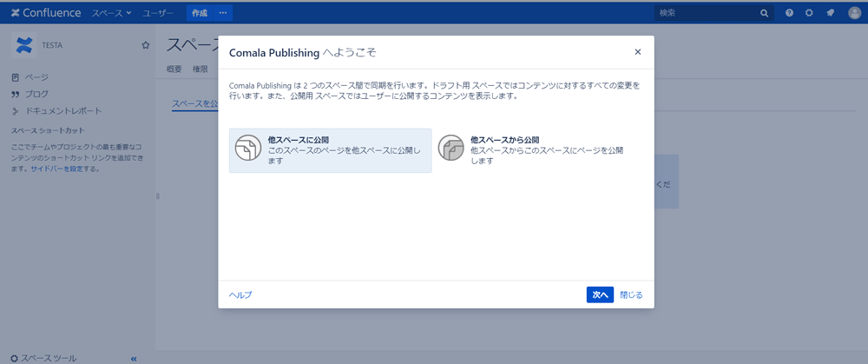Click the 次へ next button

600,295
